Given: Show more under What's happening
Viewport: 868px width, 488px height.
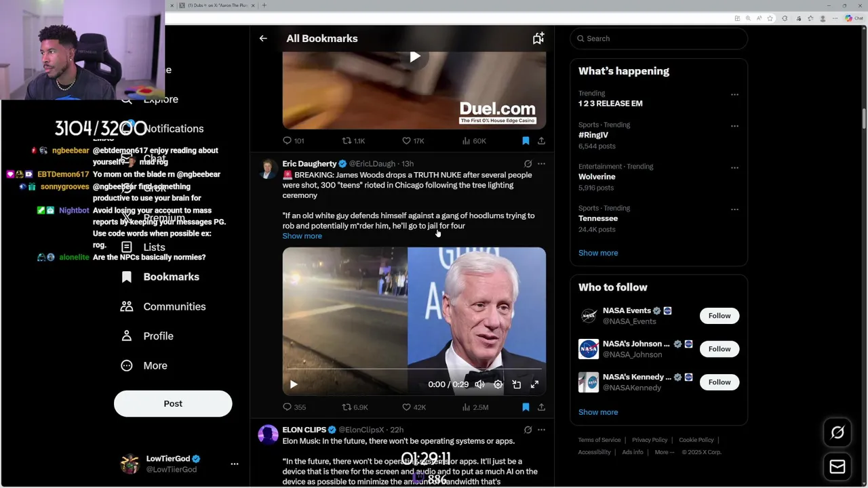Looking at the screenshot, I should pyautogui.click(x=598, y=253).
